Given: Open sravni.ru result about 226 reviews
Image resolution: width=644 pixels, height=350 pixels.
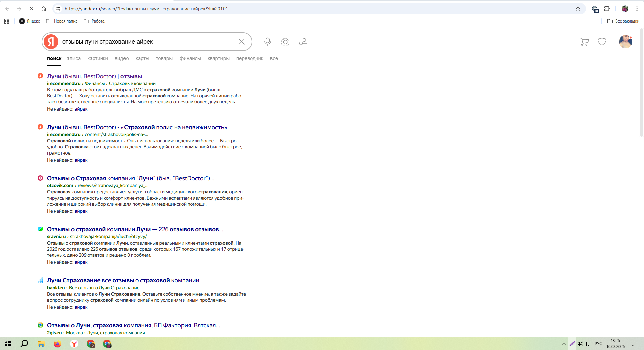Looking at the screenshot, I should pos(135,229).
